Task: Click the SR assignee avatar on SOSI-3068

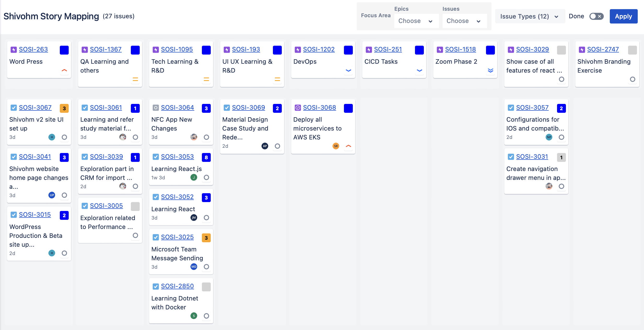Action: click(x=336, y=146)
